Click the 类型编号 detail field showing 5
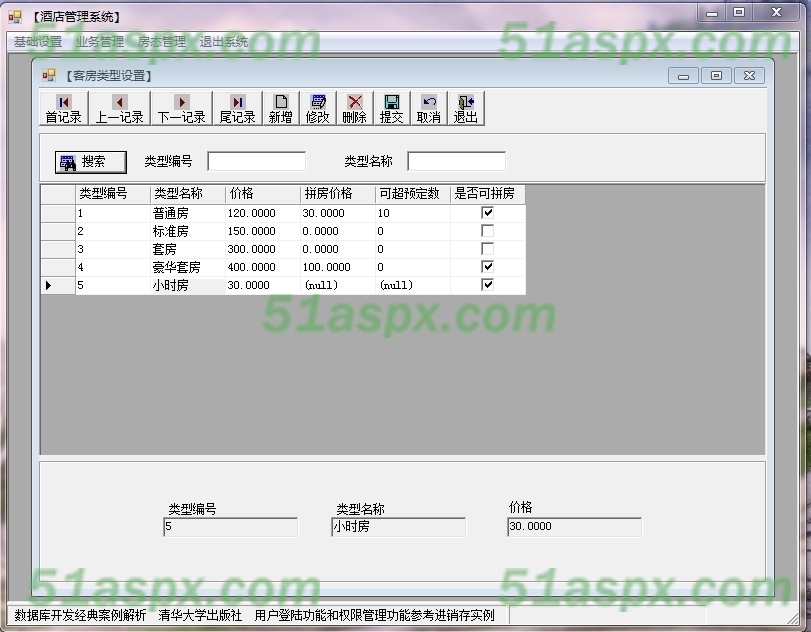 [x=231, y=527]
